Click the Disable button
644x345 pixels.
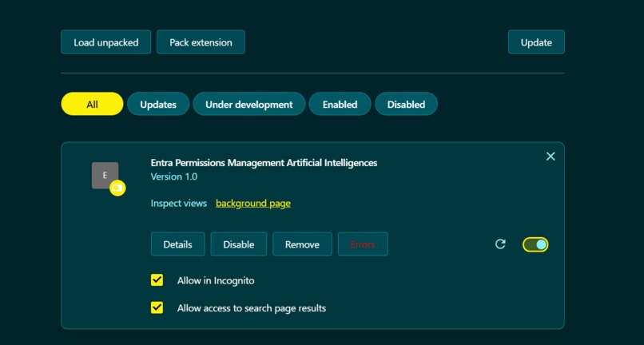(239, 244)
